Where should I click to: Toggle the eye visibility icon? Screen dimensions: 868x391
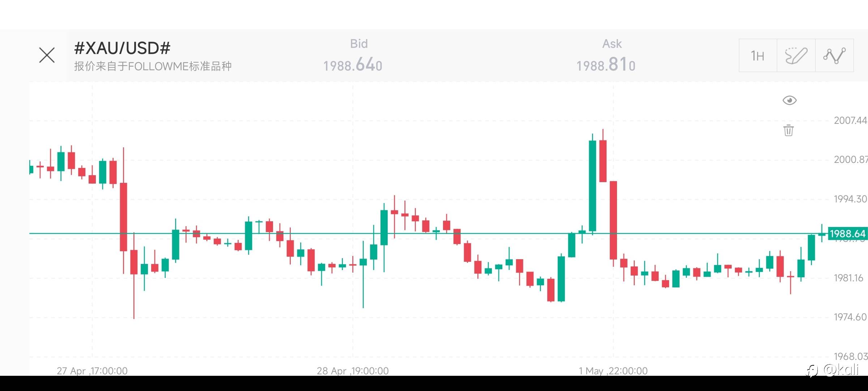click(789, 100)
